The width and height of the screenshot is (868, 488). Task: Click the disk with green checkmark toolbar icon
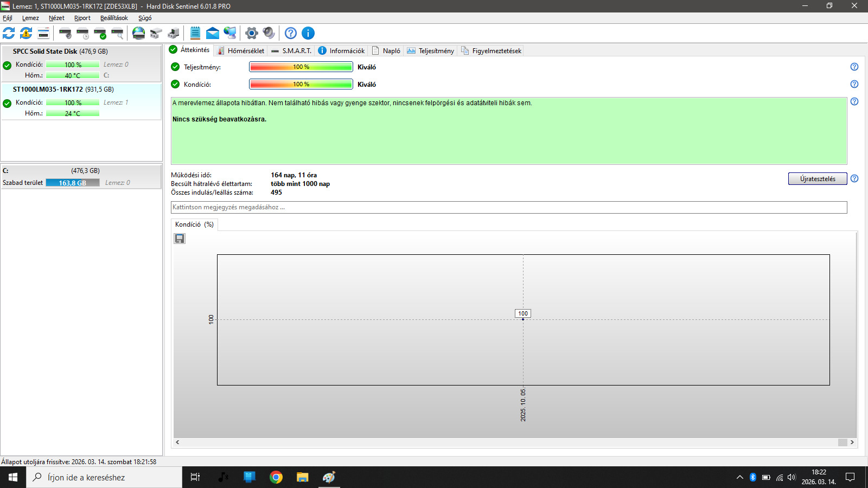(x=100, y=33)
